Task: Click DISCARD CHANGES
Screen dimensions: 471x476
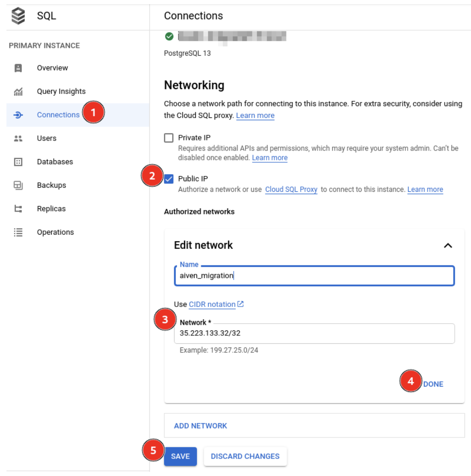Action: 245,456
